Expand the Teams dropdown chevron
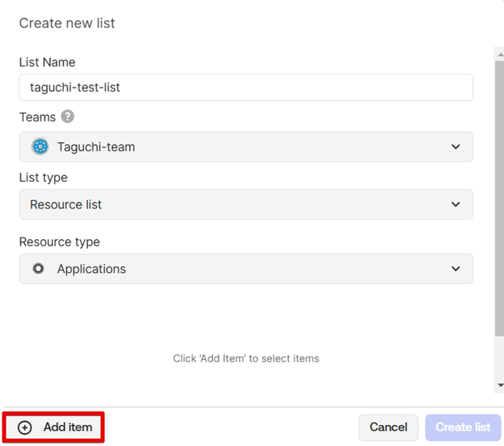 pos(454,147)
